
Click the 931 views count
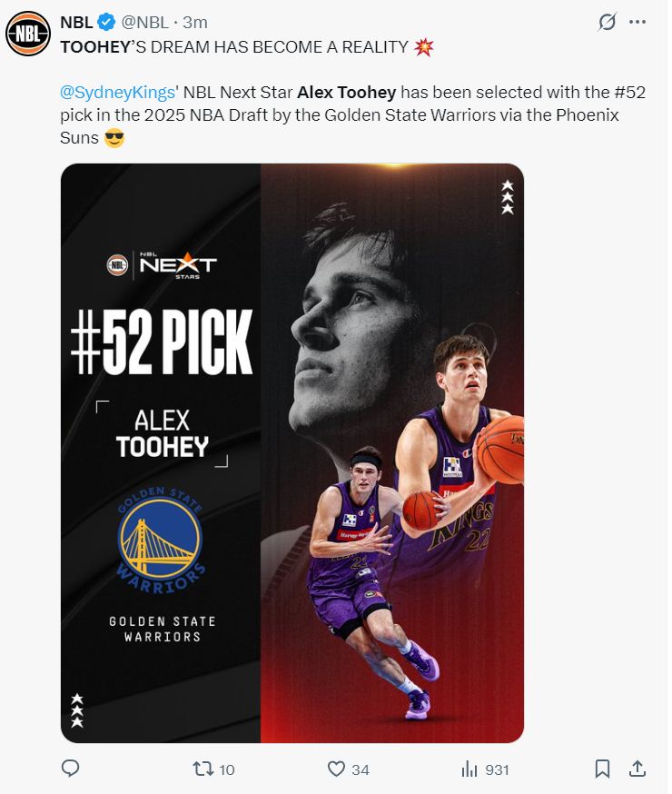(x=497, y=769)
